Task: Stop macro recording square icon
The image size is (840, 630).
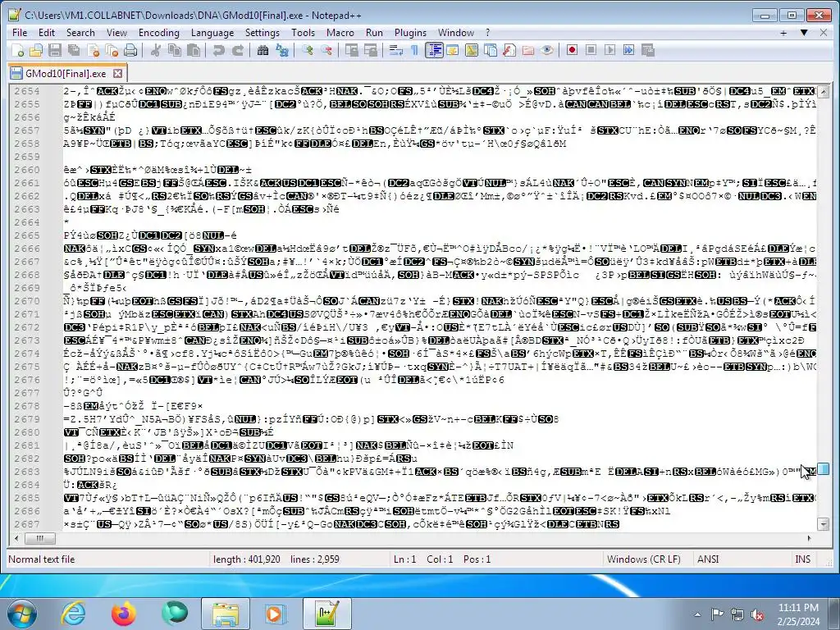Action: (x=591, y=50)
